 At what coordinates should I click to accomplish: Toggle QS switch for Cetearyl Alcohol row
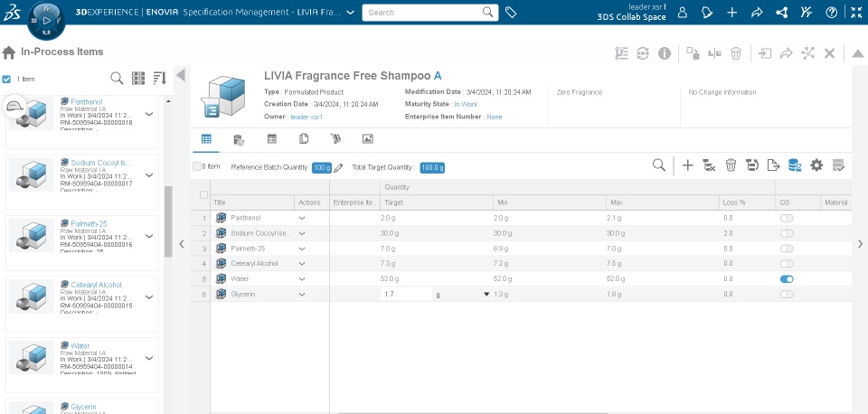tap(787, 264)
